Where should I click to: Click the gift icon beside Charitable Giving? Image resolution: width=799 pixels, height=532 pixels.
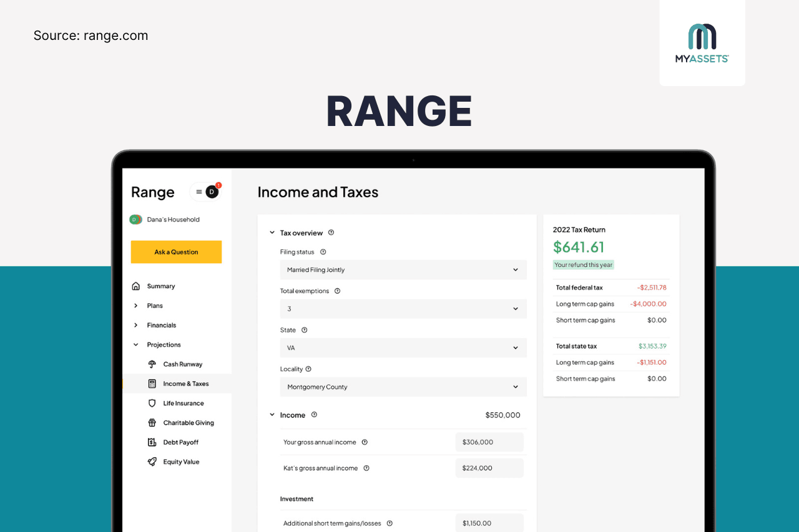click(152, 423)
